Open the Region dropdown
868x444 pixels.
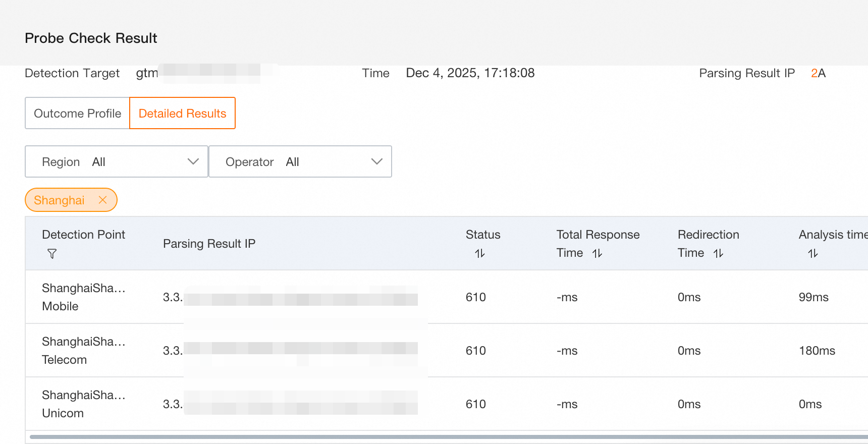coord(117,161)
